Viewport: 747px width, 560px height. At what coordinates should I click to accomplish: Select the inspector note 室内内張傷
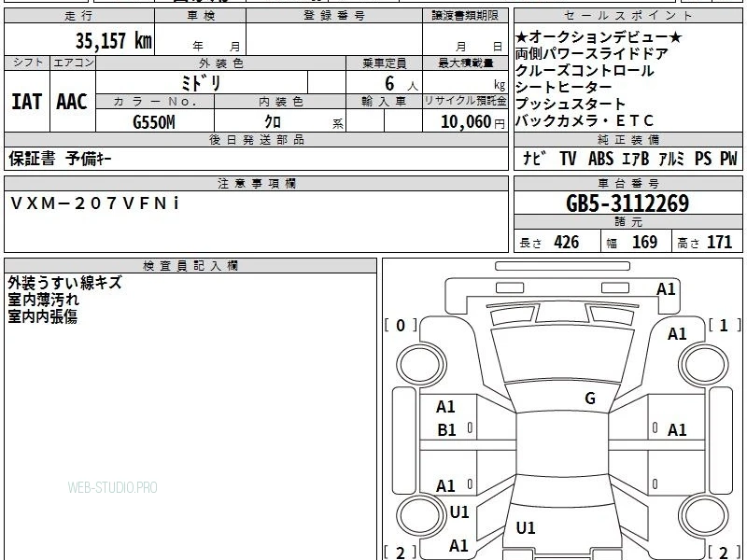pos(42,316)
